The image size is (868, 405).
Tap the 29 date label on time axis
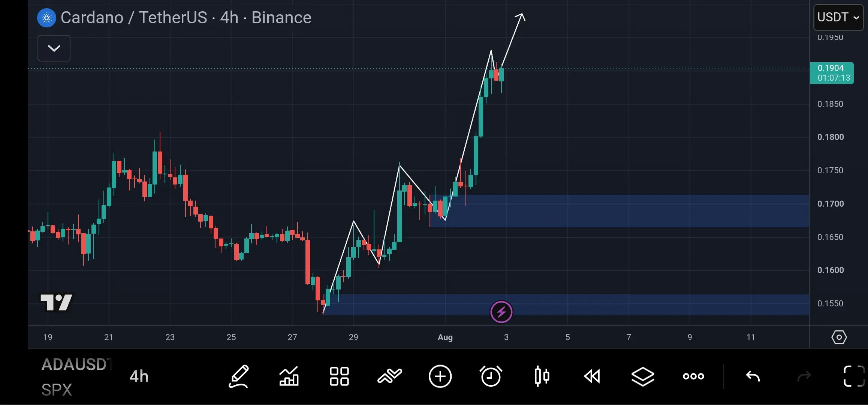pyautogui.click(x=353, y=337)
